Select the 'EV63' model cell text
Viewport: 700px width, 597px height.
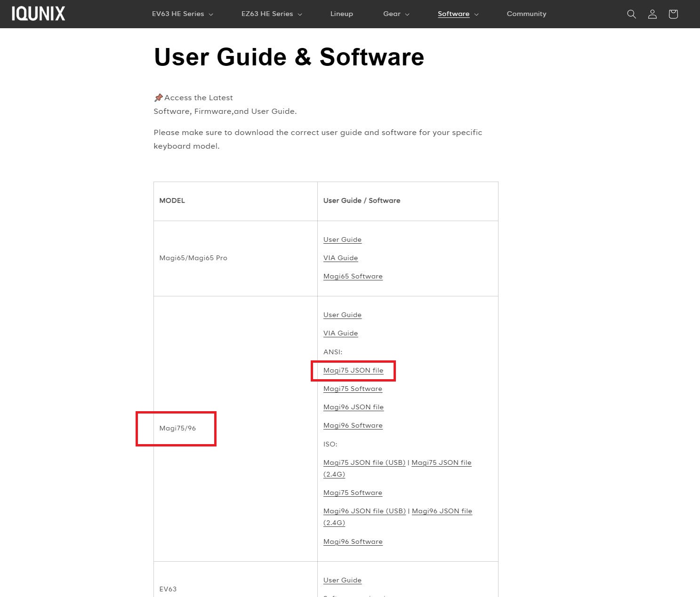(168, 589)
